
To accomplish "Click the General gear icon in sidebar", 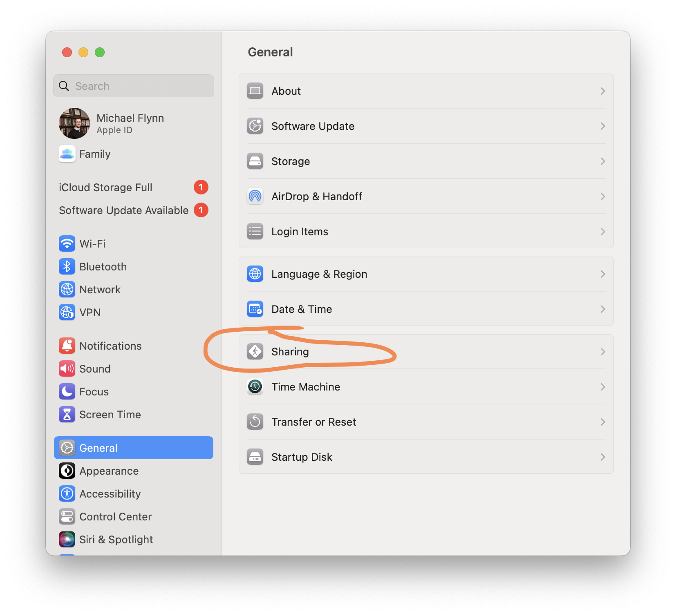I will pyautogui.click(x=67, y=448).
